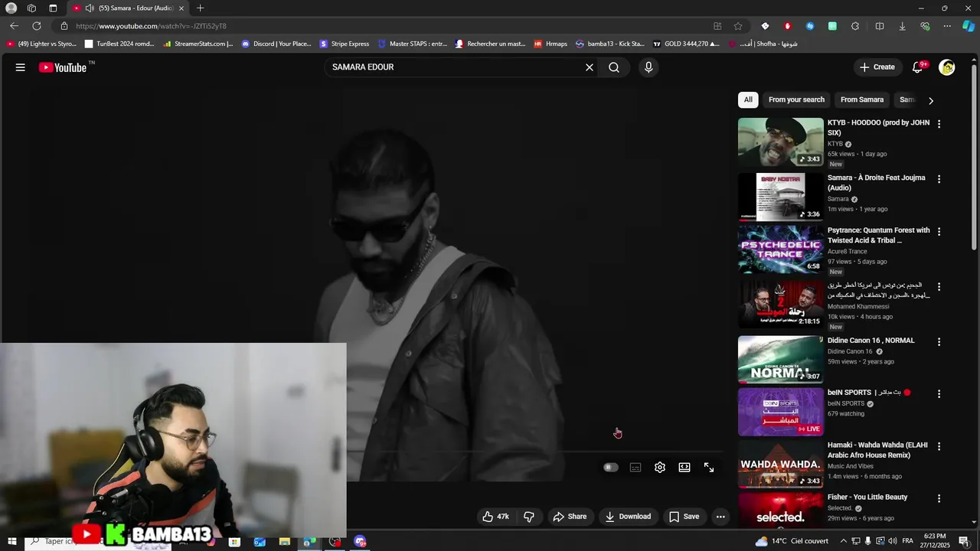The image size is (980, 551).
Task: Open options for Didine Canon 16 video
Action: 939,342
